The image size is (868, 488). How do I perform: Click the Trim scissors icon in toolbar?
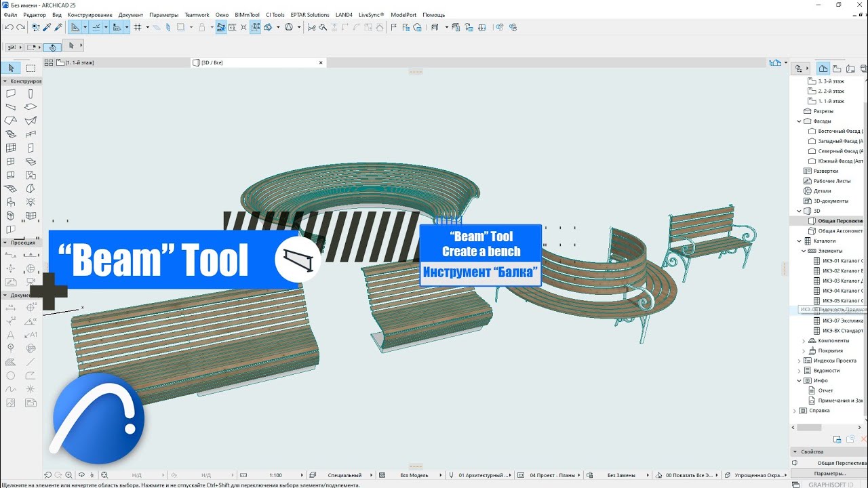pyautogui.click(x=312, y=28)
